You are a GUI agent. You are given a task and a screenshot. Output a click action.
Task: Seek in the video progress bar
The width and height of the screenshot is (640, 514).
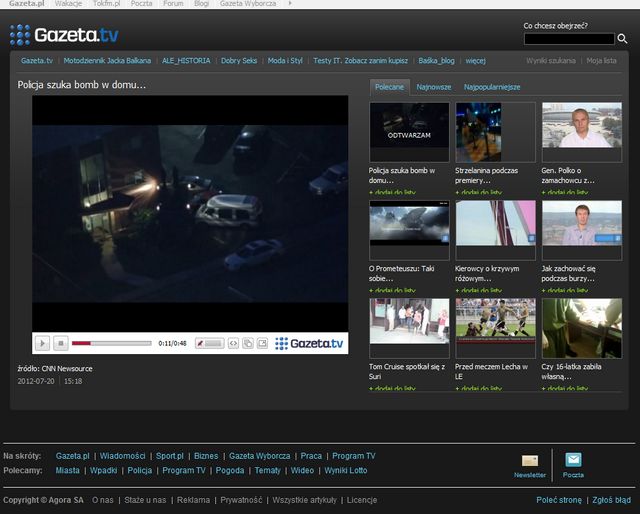111,343
